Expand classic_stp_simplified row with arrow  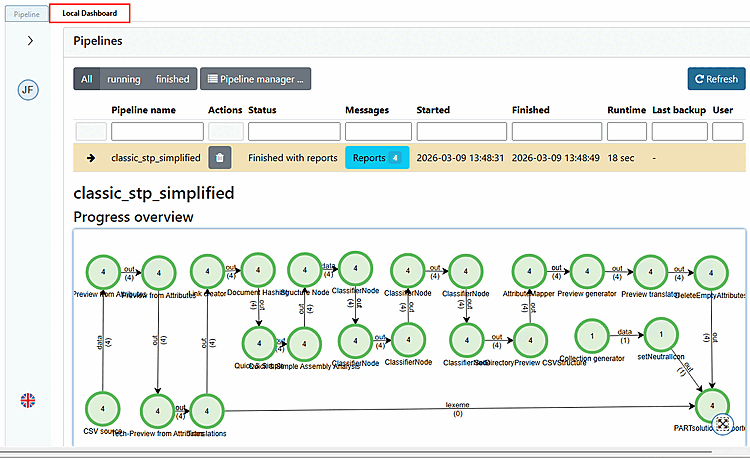tap(90, 158)
